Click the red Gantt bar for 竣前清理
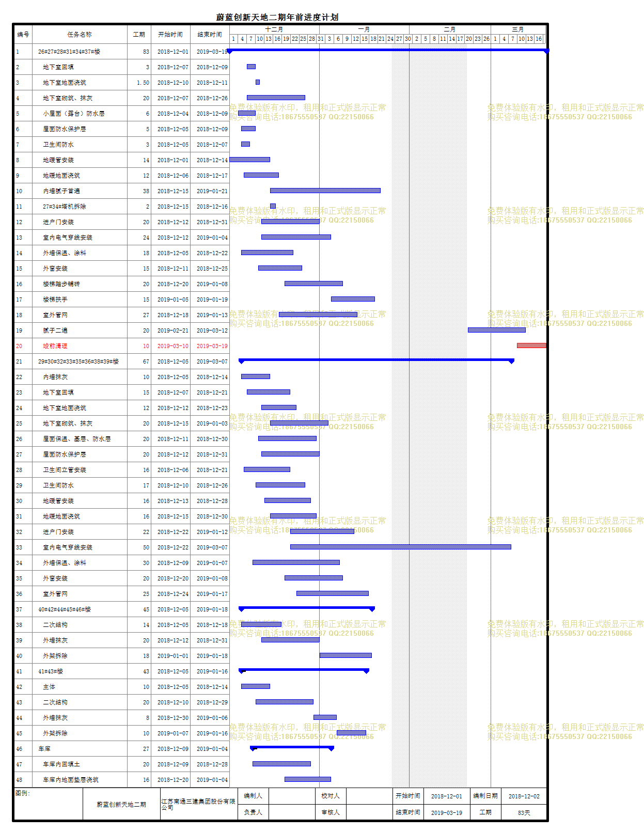Image resolution: width=644 pixels, height=833 pixels. pos(531,345)
